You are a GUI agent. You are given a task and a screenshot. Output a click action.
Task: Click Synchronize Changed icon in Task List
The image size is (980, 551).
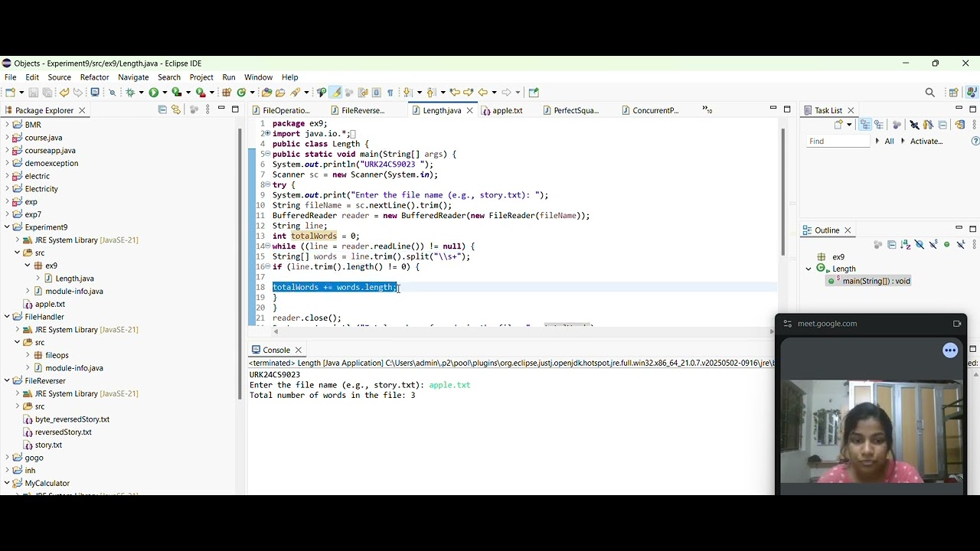coord(960,125)
